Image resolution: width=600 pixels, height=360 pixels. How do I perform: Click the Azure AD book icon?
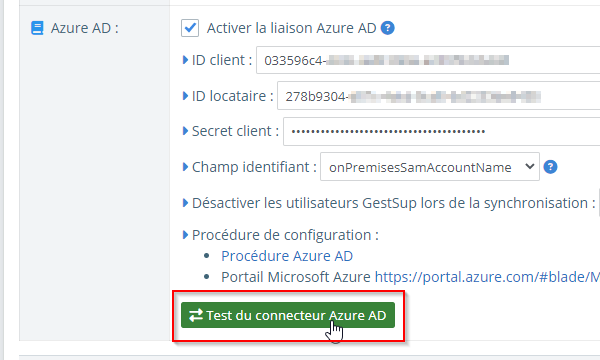pyautogui.click(x=37, y=28)
